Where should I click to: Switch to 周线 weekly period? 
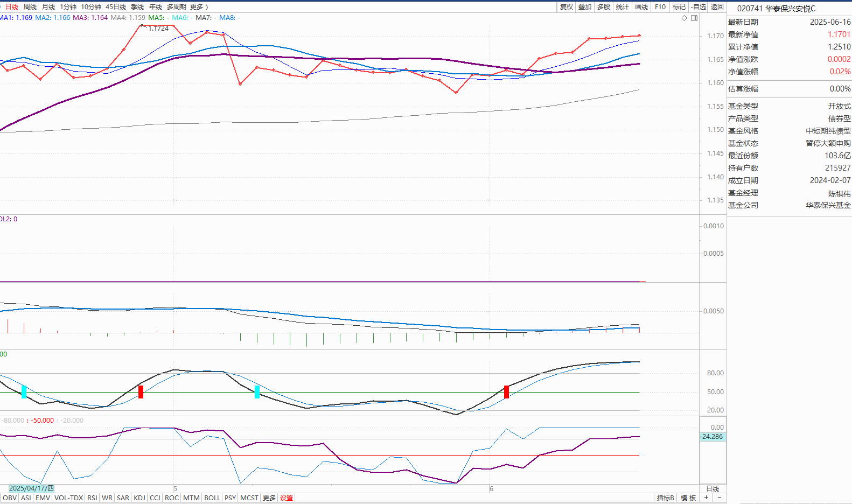click(x=30, y=7)
